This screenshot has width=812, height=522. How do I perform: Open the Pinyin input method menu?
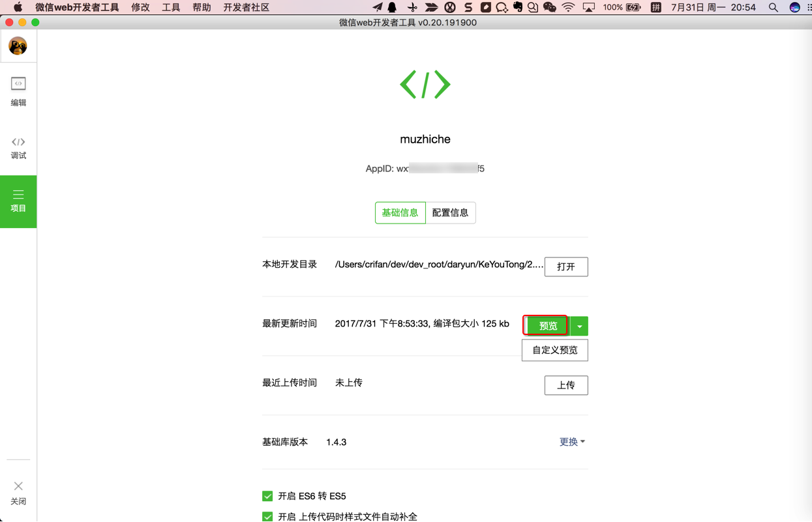point(656,7)
